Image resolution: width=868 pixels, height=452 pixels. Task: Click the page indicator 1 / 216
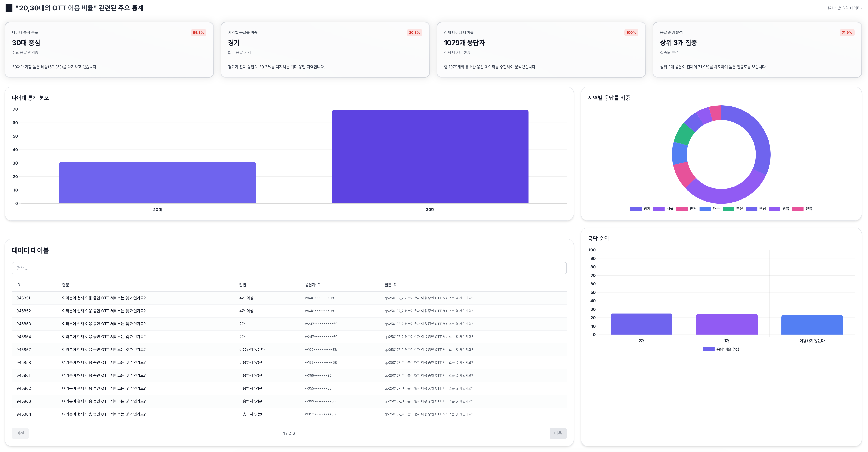289,433
